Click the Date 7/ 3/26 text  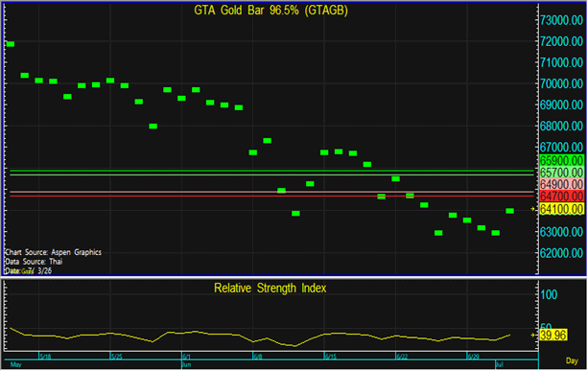pyautogui.click(x=29, y=270)
